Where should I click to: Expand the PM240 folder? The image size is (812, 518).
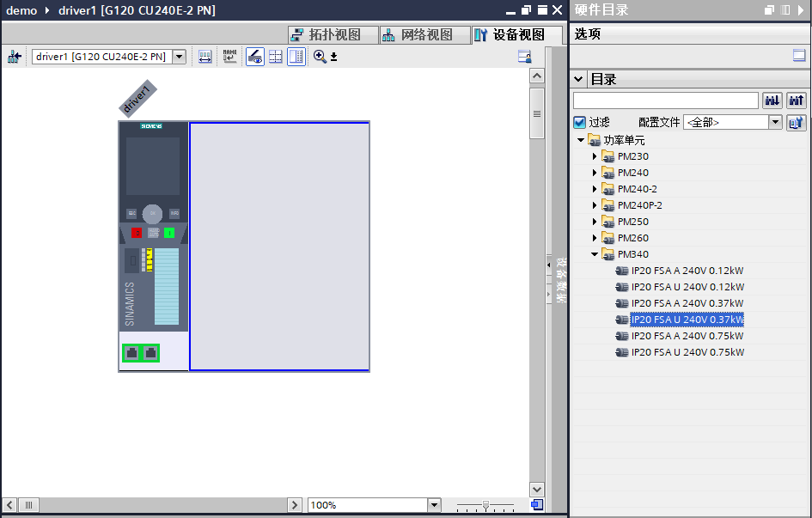595,173
